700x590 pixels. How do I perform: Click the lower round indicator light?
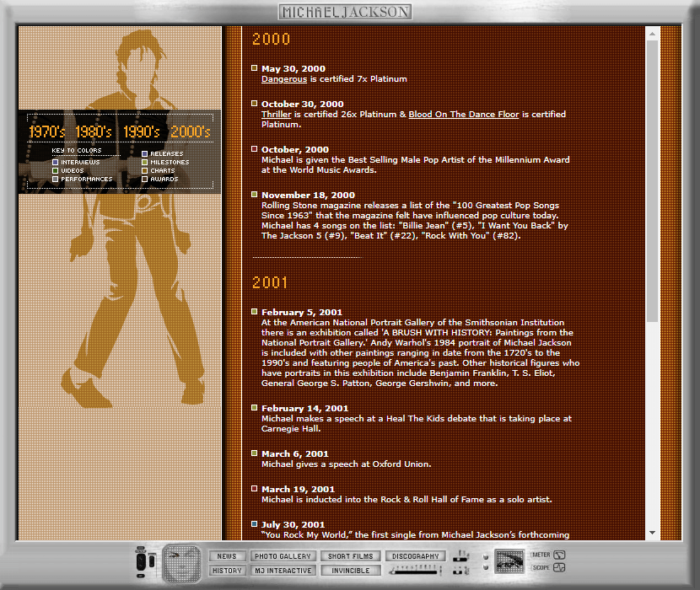click(x=486, y=567)
